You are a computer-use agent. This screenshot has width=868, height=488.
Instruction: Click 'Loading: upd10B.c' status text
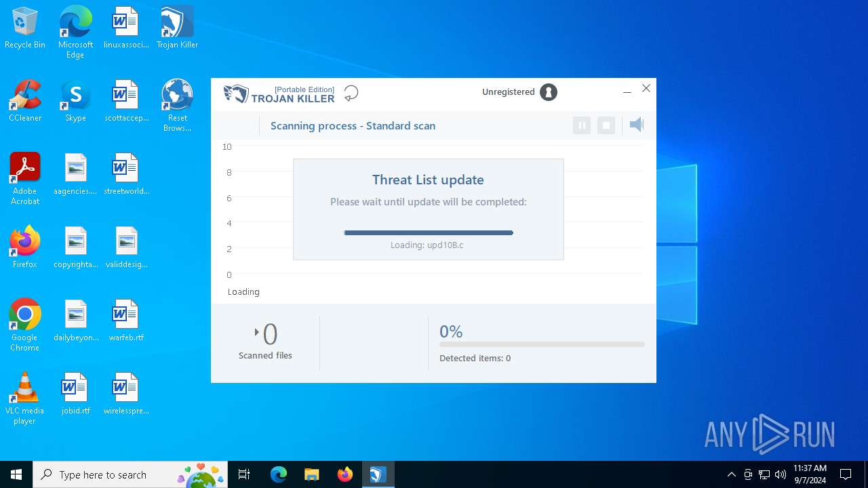click(427, 245)
